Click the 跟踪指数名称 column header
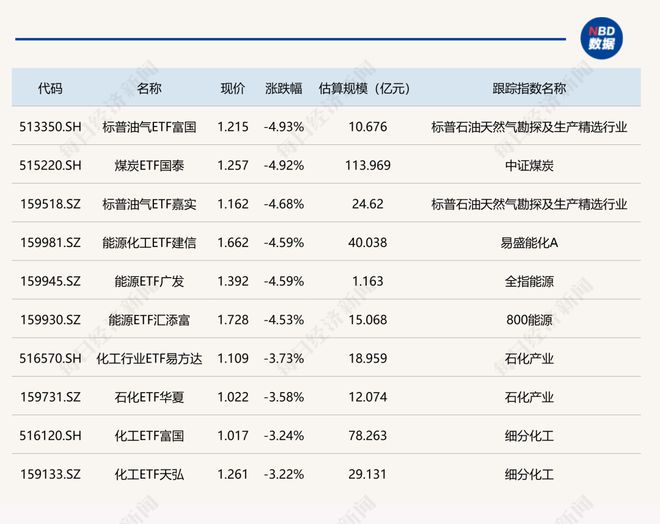Screen dimensions: 660x524 click(x=529, y=88)
